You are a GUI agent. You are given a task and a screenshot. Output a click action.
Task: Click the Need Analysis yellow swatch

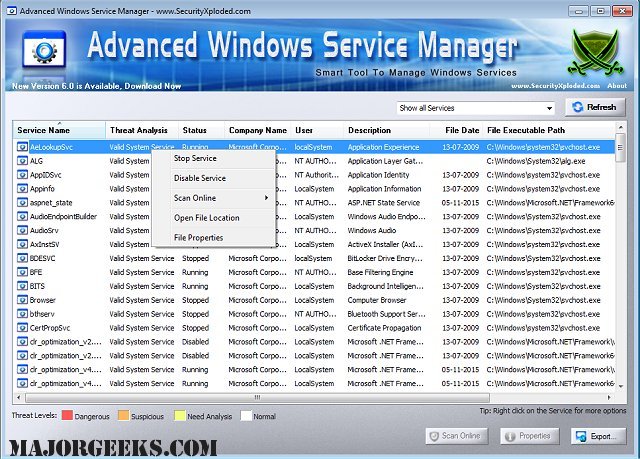(x=180, y=416)
